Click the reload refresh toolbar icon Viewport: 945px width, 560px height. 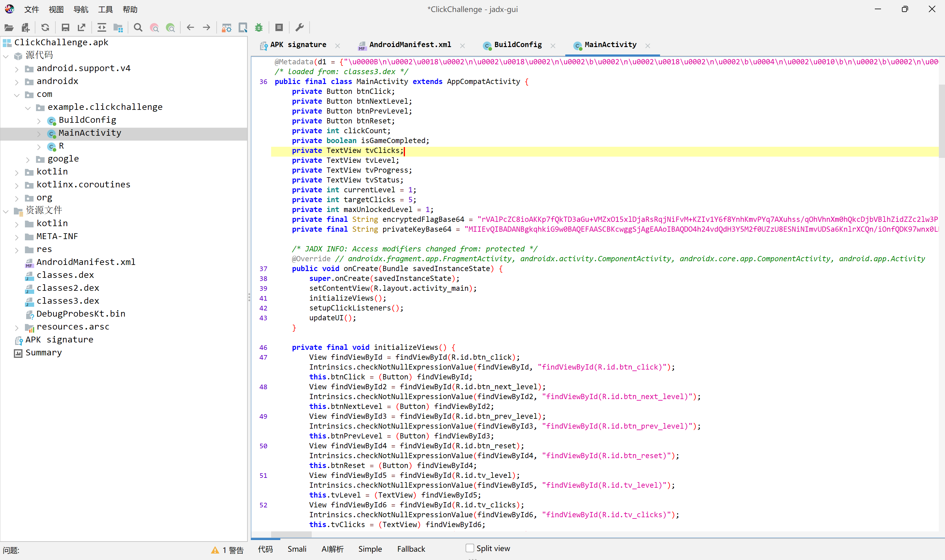pos(45,28)
